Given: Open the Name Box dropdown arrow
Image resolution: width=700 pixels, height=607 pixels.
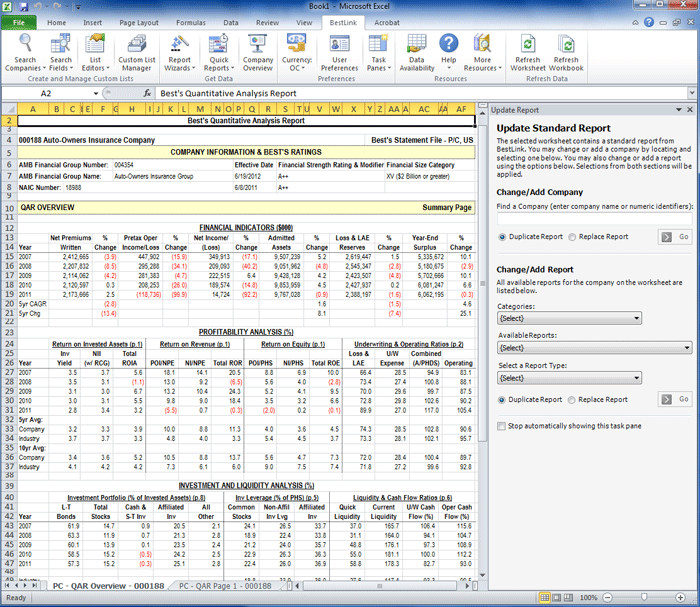Looking at the screenshot, I should tap(96, 93).
